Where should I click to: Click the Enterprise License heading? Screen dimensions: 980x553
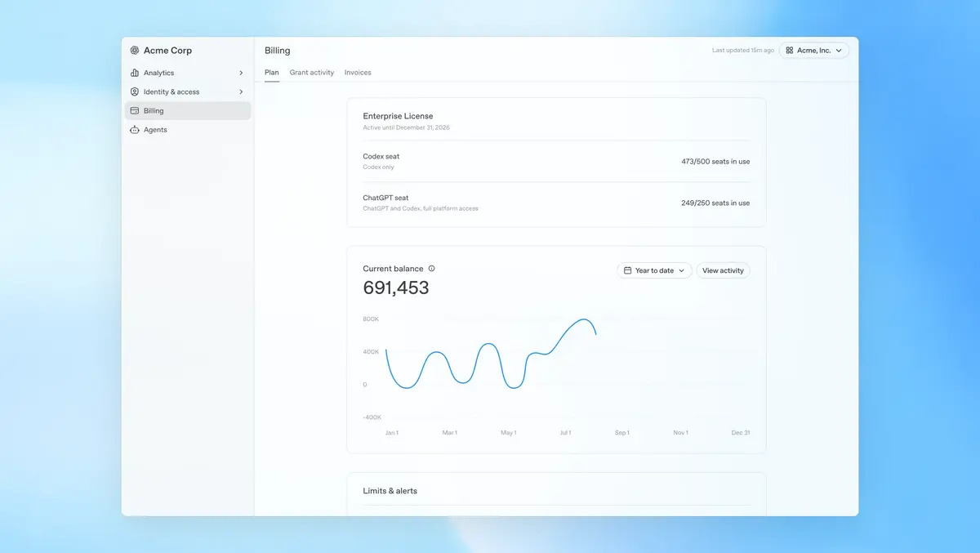click(x=398, y=116)
